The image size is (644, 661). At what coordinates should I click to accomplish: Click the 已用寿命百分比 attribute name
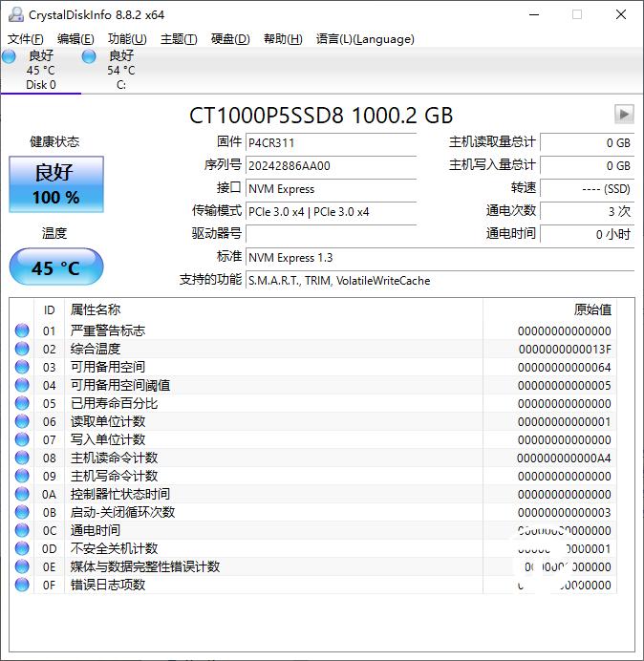pos(114,403)
